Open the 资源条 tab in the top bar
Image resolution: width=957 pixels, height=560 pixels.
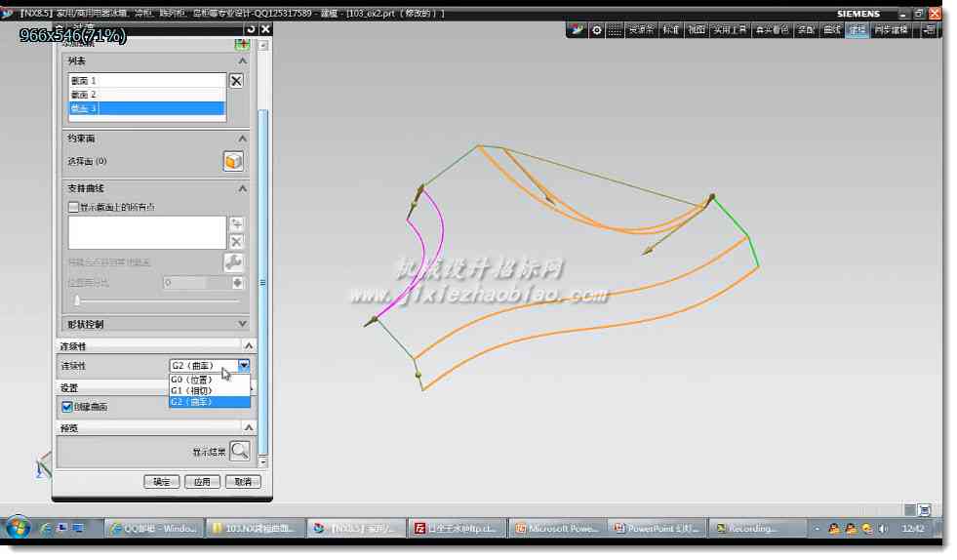[x=641, y=30]
